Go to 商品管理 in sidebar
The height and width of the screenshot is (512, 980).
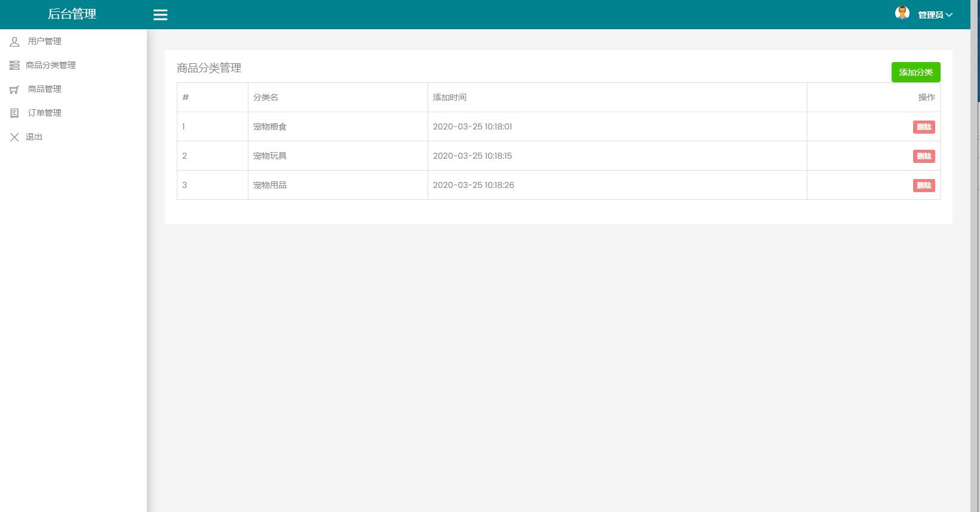click(45, 90)
